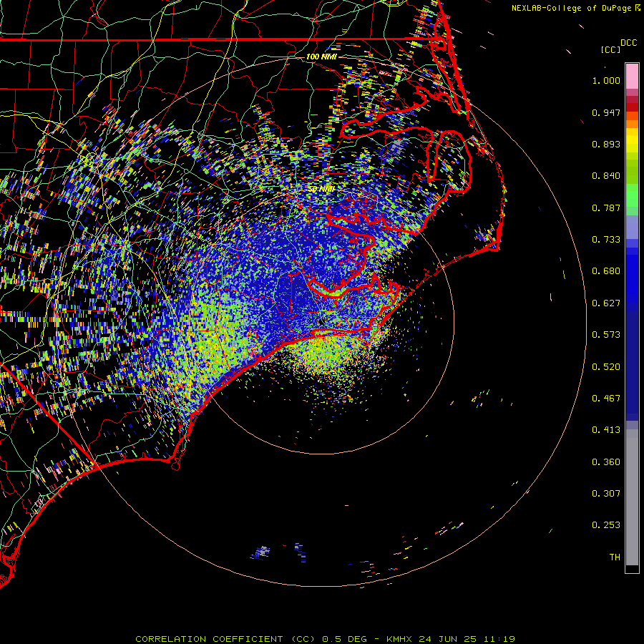Select the 1.000 legend value

tap(606, 80)
